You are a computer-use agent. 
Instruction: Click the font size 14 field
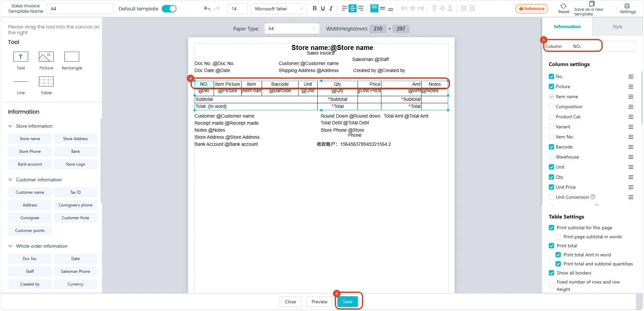click(x=237, y=9)
